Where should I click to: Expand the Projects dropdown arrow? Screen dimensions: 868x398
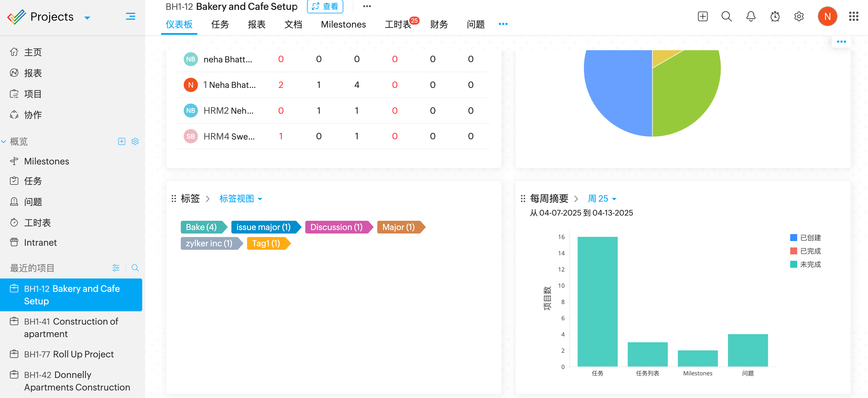[87, 18]
